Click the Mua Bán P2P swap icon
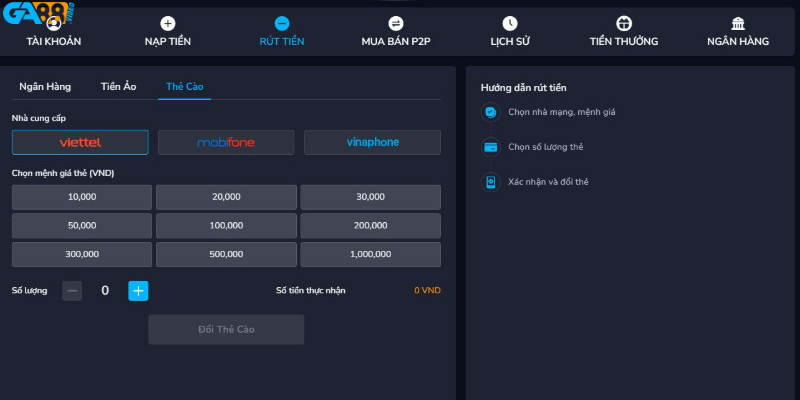The width and height of the screenshot is (800, 400). [396, 23]
